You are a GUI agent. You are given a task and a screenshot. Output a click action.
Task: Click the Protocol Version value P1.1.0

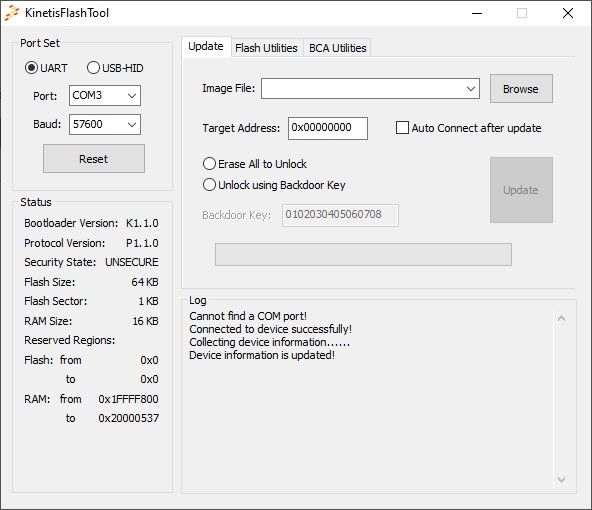pyautogui.click(x=142, y=243)
